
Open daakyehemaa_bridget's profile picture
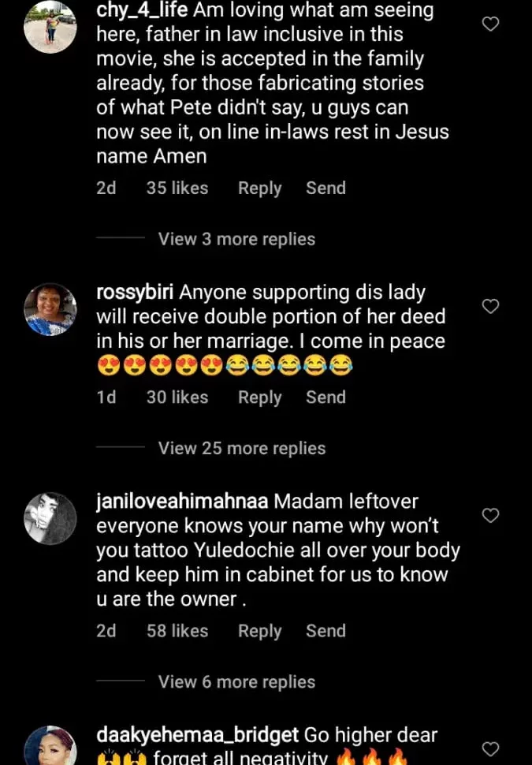50,747
